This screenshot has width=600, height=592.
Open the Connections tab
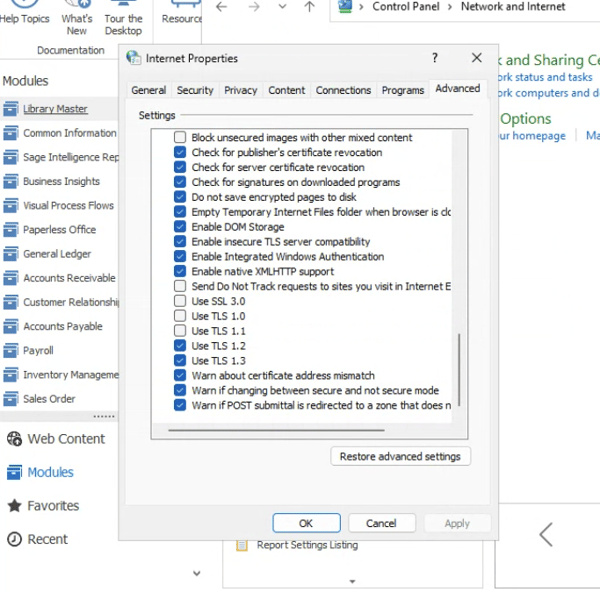(343, 90)
